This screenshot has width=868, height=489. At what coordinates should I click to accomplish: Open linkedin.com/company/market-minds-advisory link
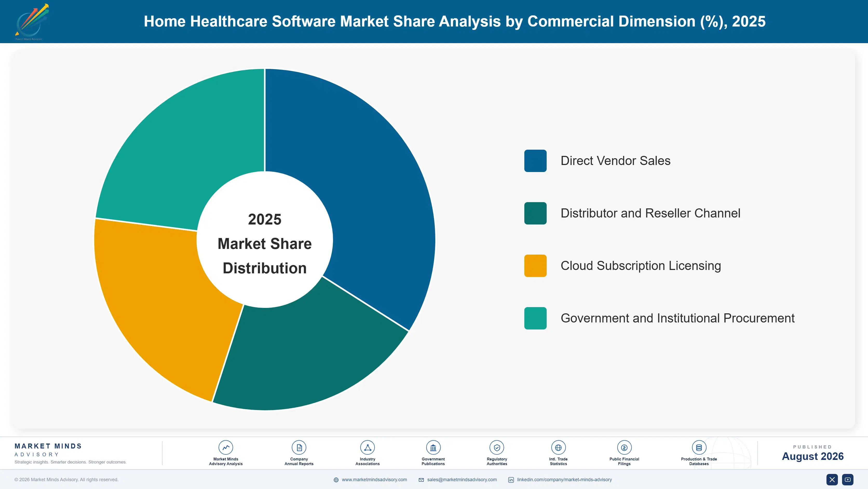(x=564, y=480)
